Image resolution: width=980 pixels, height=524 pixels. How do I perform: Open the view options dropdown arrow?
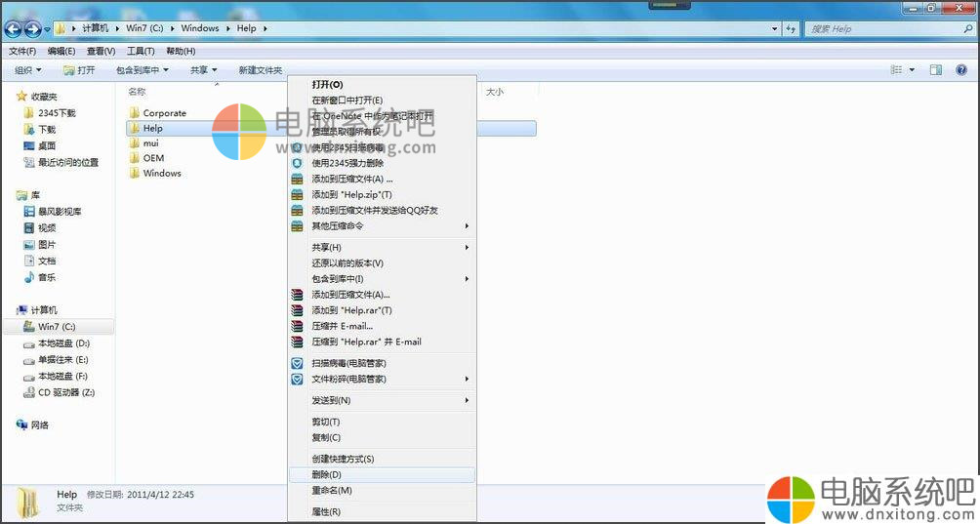(912, 70)
